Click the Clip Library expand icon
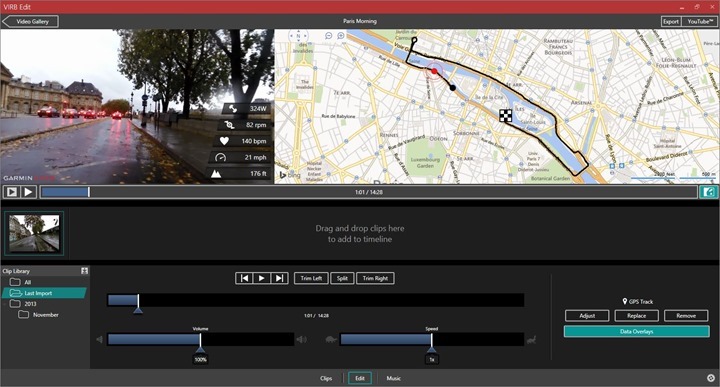Viewport: 720px width, 387px height. (84, 271)
